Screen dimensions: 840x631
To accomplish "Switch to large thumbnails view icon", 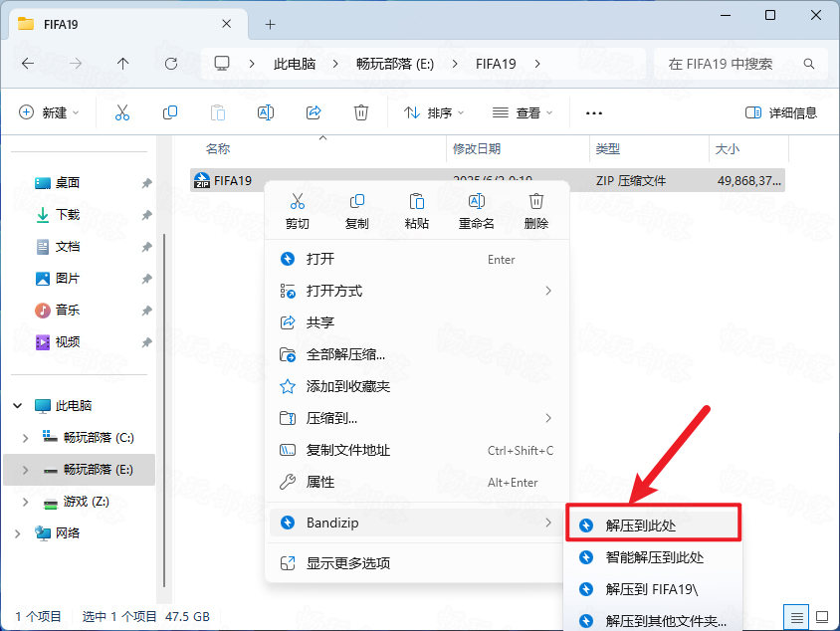I will [x=822, y=618].
